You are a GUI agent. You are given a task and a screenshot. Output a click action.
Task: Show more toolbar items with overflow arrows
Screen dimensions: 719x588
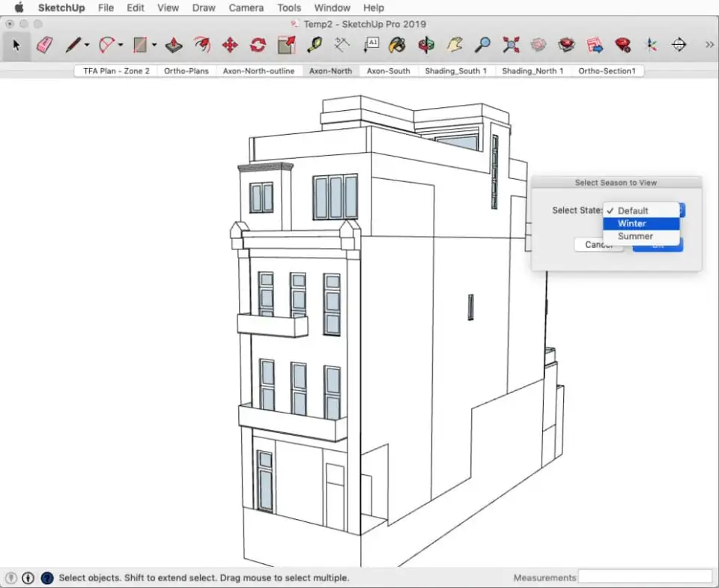pyautogui.click(x=709, y=45)
